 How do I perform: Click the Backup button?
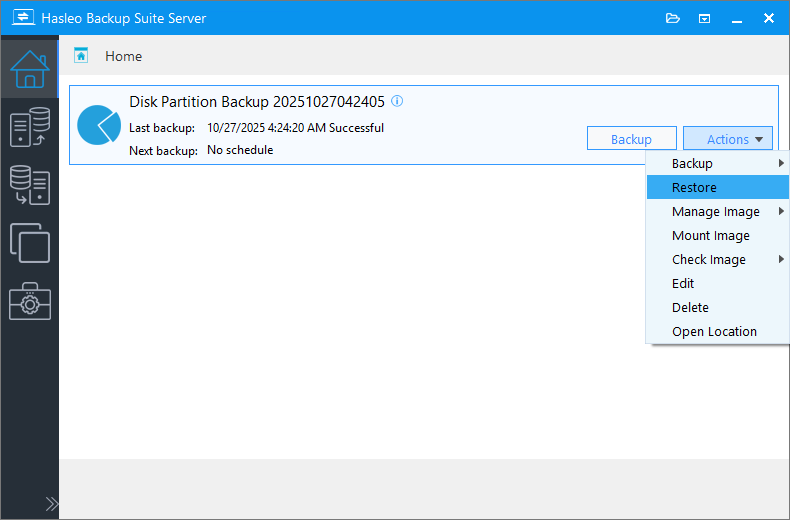[x=631, y=139]
